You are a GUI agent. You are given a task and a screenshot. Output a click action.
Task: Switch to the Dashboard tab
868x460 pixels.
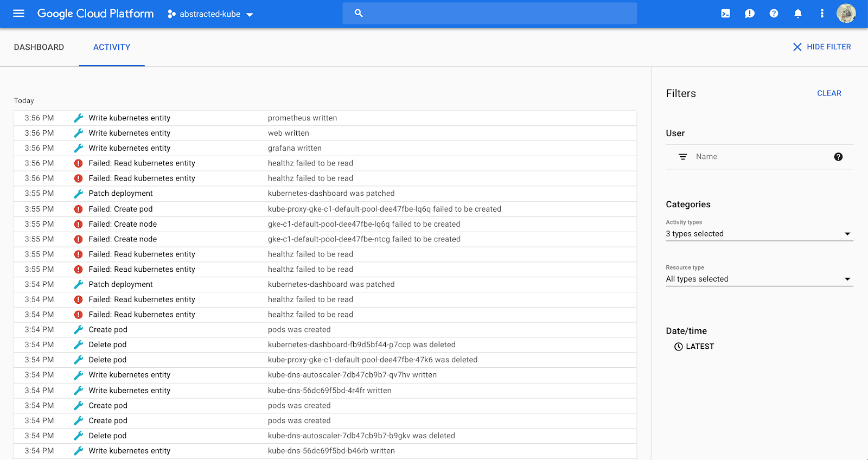(x=39, y=47)
